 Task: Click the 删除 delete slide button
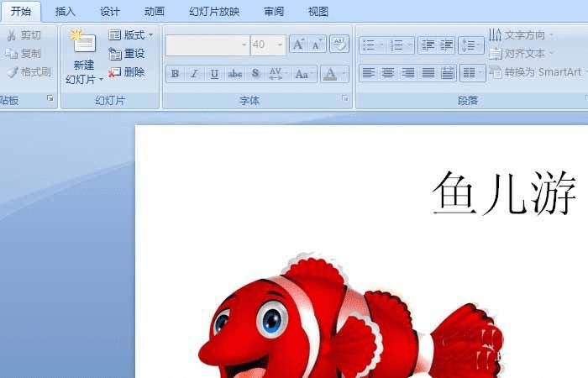(x=127, y=72)
